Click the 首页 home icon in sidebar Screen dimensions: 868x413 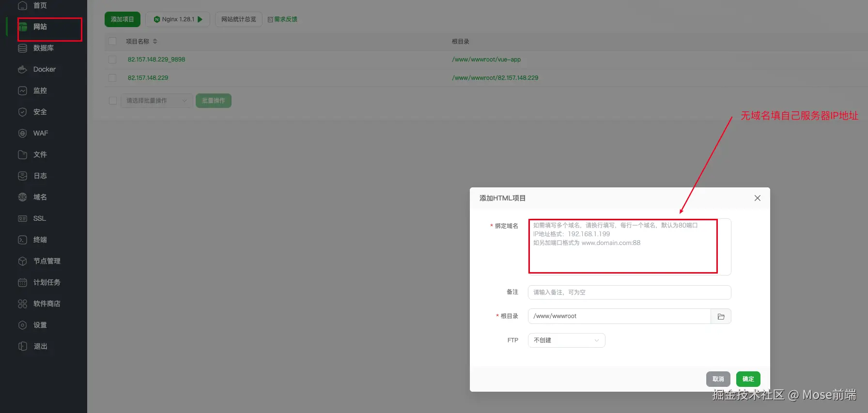click(x=22, y=5)
